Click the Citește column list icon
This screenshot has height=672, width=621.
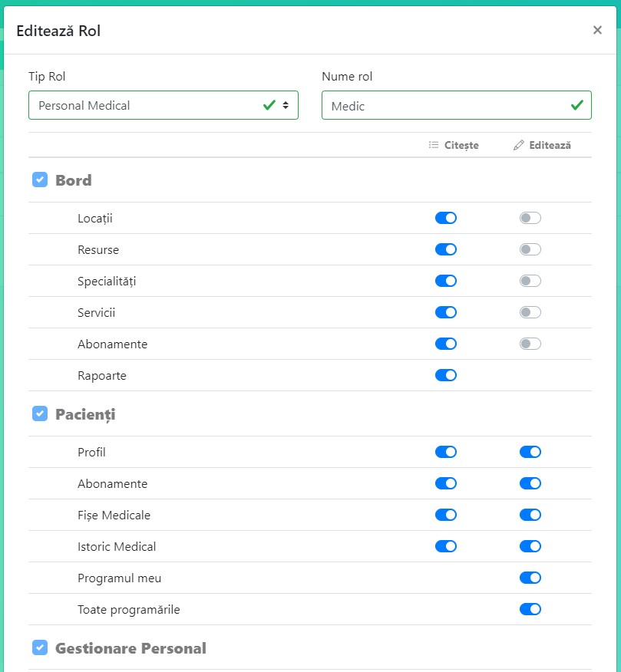coord(434,145)
